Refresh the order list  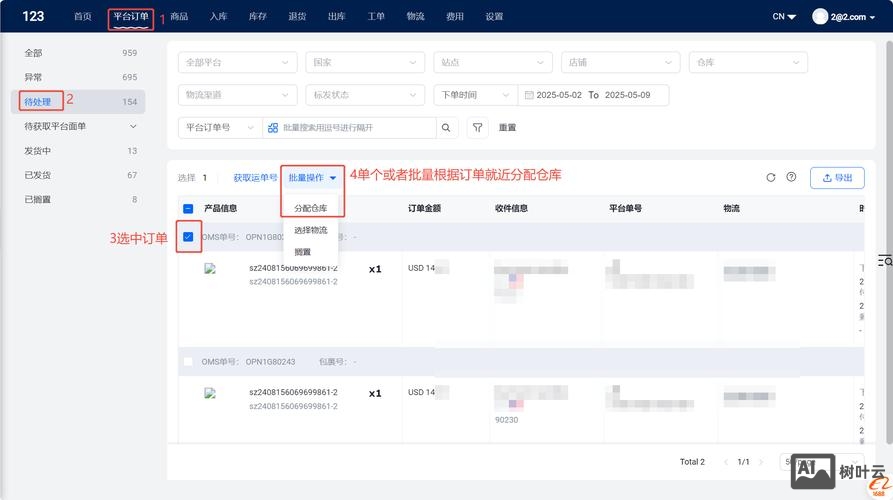click(771, 178)
